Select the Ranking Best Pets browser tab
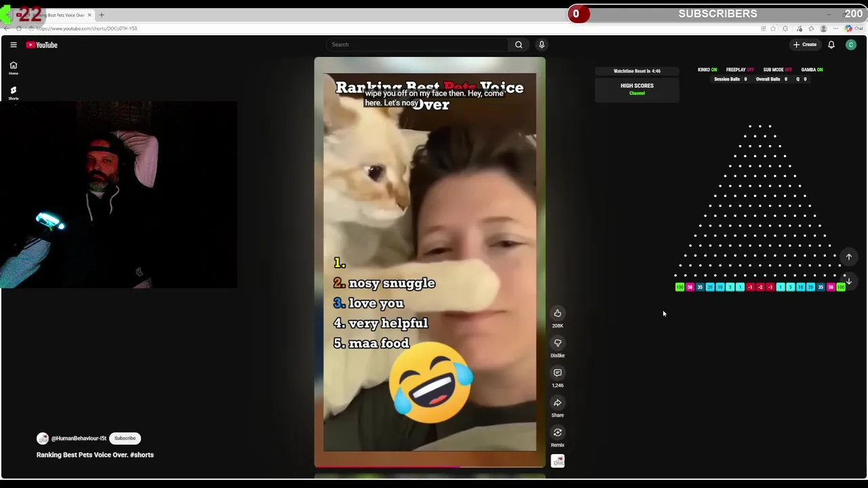Image resolution: width=868 pixels, height=488 pixels. click(53, 15)
